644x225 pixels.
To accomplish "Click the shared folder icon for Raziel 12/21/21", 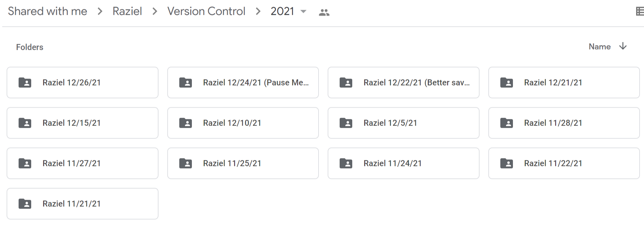I will (x=507, y=83).
